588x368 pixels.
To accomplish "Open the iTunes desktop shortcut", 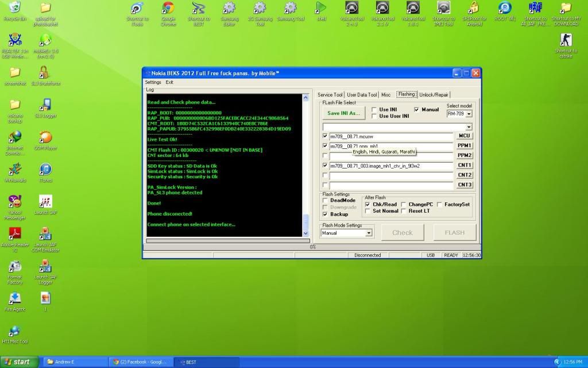I will click(45, 170).
